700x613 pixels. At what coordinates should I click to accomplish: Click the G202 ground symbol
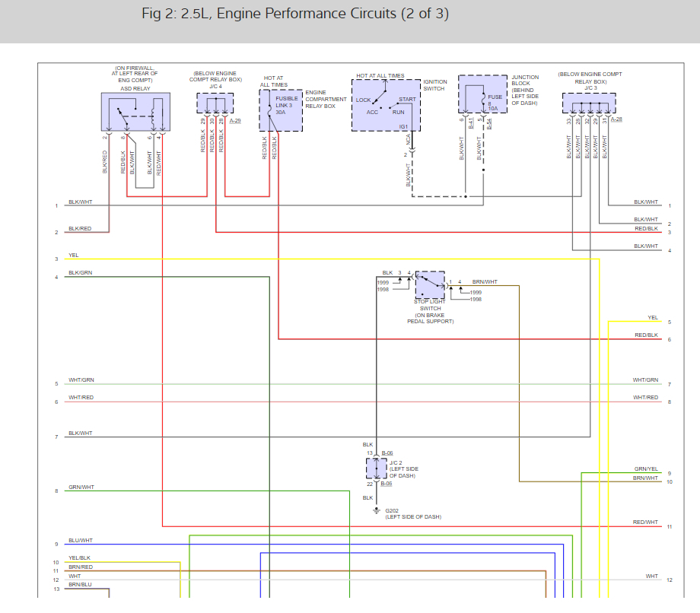[377, 511]
